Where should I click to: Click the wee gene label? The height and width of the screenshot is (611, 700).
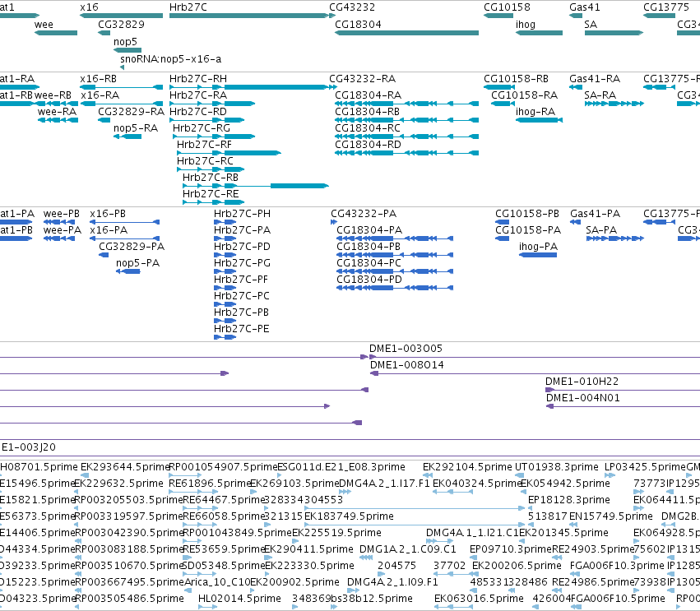[44, 25]
